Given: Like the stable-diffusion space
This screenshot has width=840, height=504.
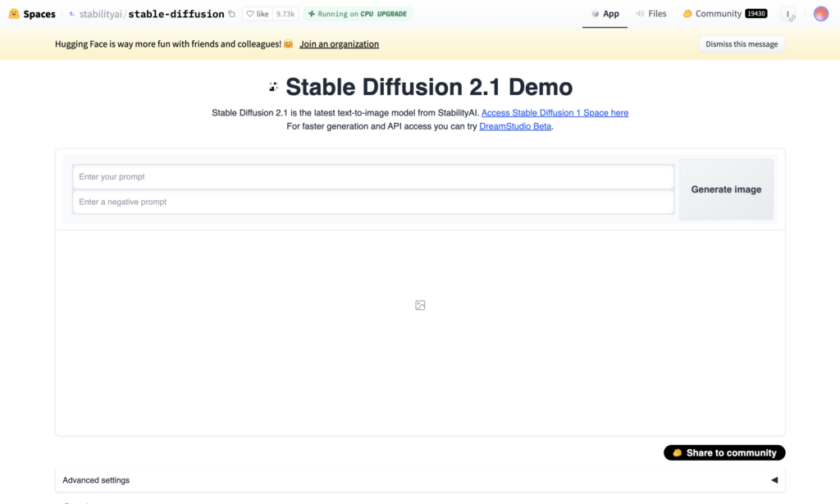Looking at the screenshot, I should 258,14.
